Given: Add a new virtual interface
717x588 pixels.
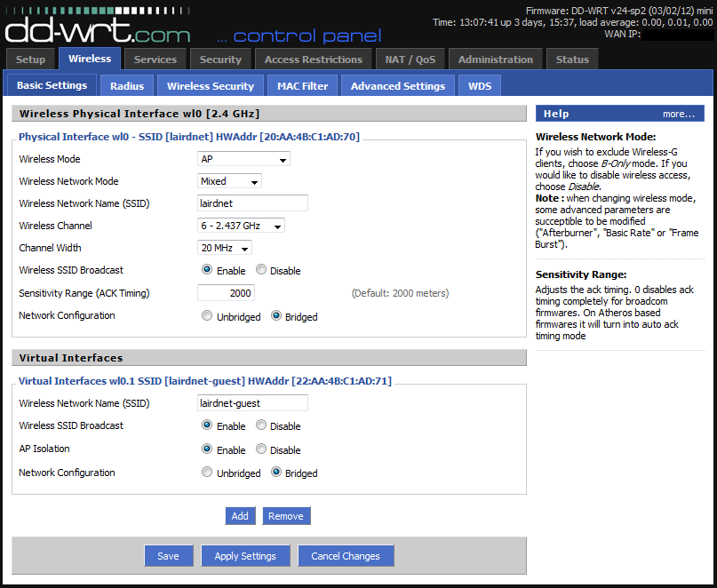Looking at the screenshot, I should tap(240, 516).
